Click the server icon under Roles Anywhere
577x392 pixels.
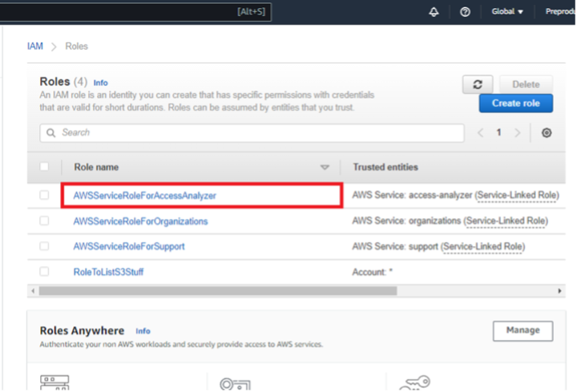click(54, 382)
